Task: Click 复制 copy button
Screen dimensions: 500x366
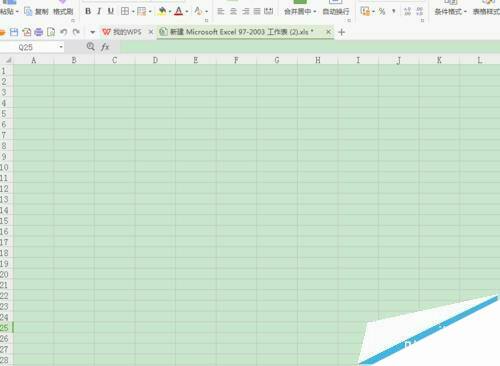Action: tap(36, 11)
